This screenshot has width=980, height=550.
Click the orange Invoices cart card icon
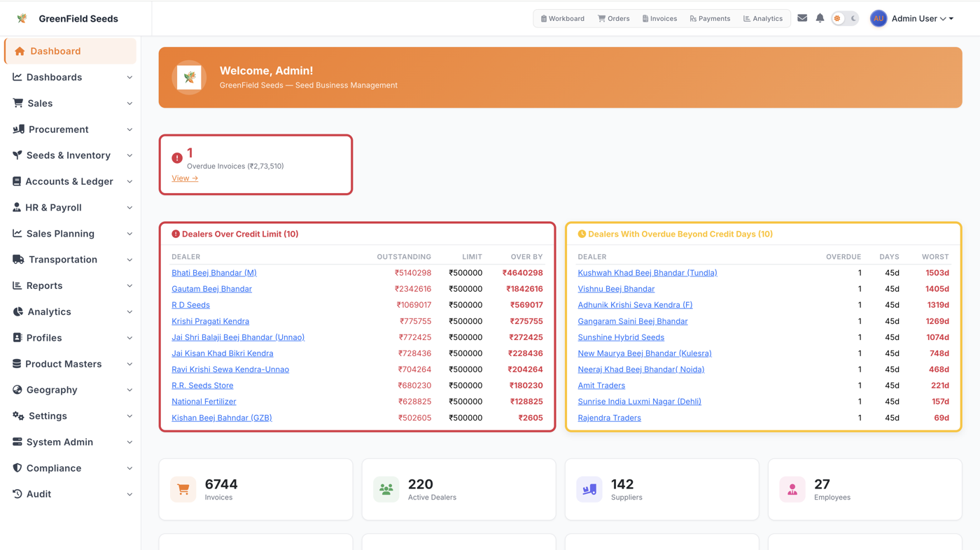(x=183, y=489)
